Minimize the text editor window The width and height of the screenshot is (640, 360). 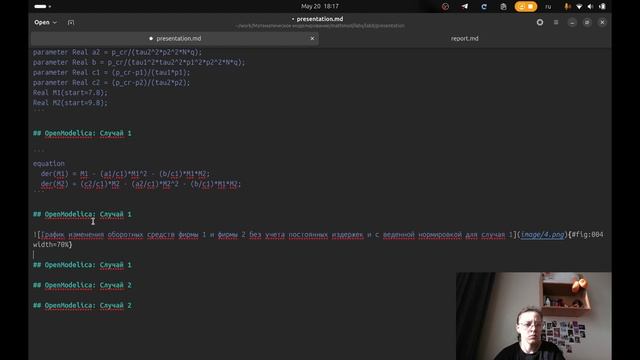572,22
